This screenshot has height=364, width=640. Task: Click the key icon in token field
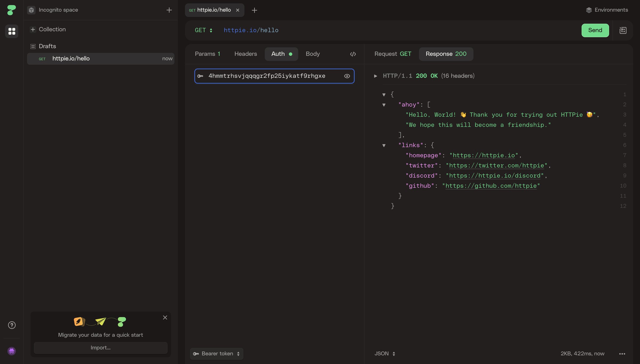(x=200, y=76)
